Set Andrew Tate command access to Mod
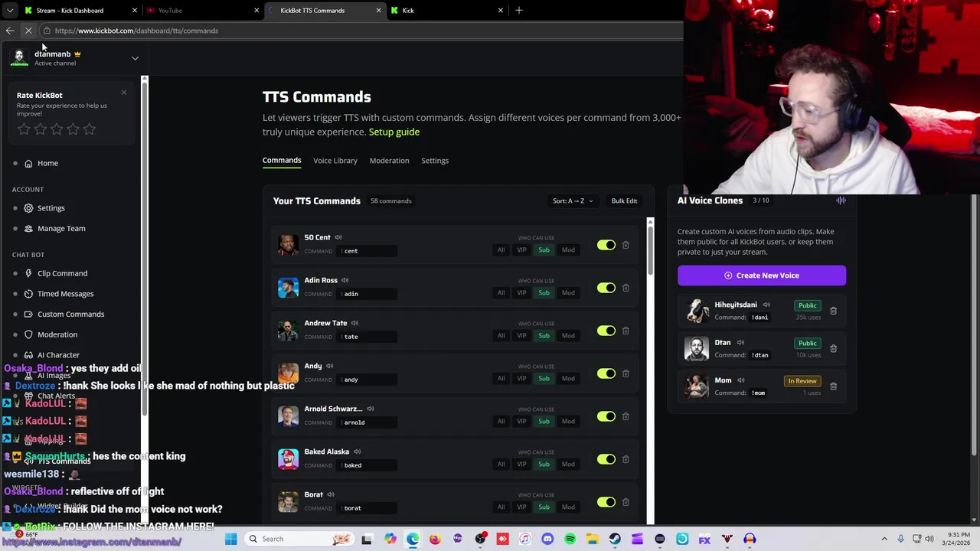The image size is (980, 551). click(x=568, y=336)
